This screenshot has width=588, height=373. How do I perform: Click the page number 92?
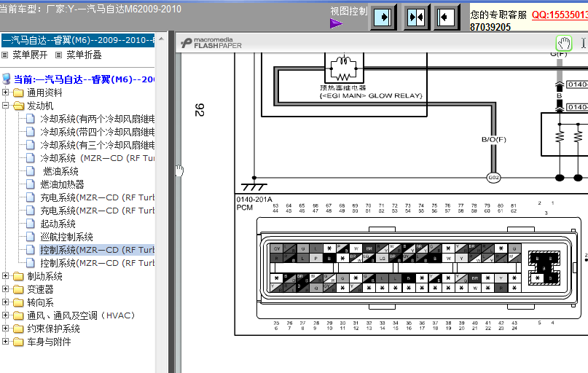[x=200, y=110]
